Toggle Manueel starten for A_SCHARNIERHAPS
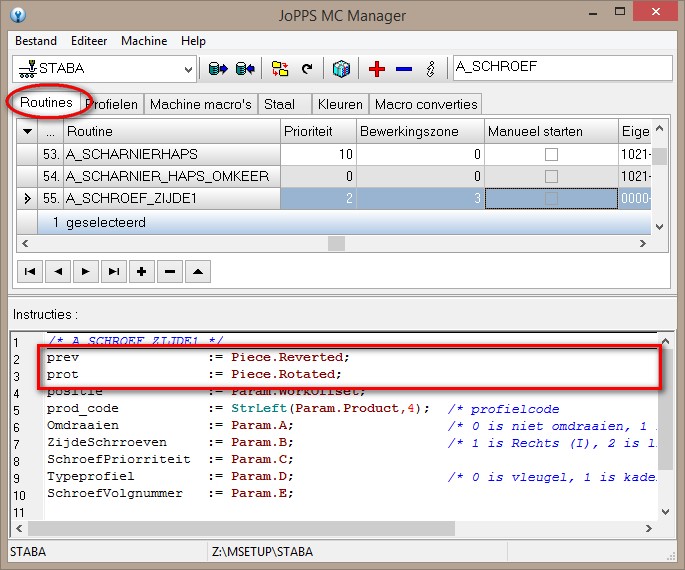The width and height of the screenshot is (685, 570). tap(551, 154)
